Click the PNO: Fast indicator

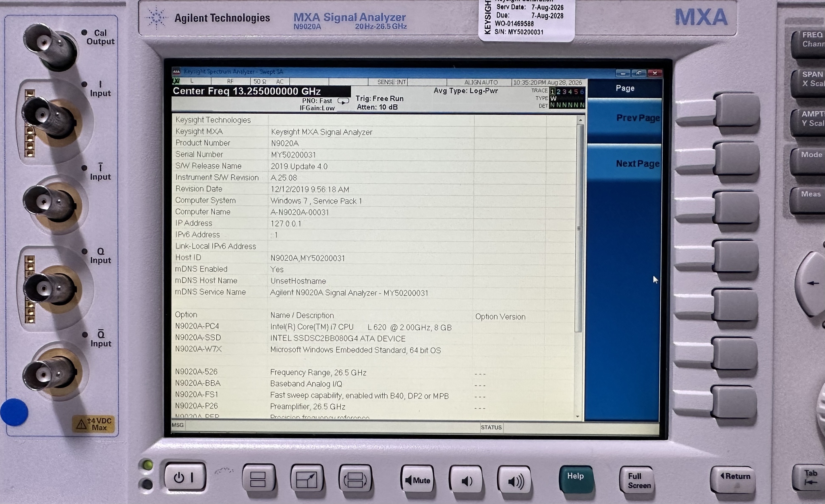[317, 101]
